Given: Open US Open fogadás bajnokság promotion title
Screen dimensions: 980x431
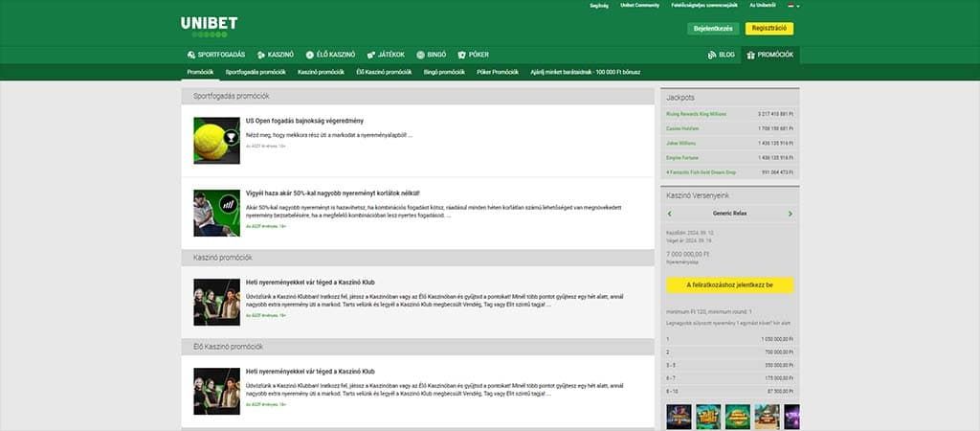Looking at the screenshot, I should (x=304, y=121).
